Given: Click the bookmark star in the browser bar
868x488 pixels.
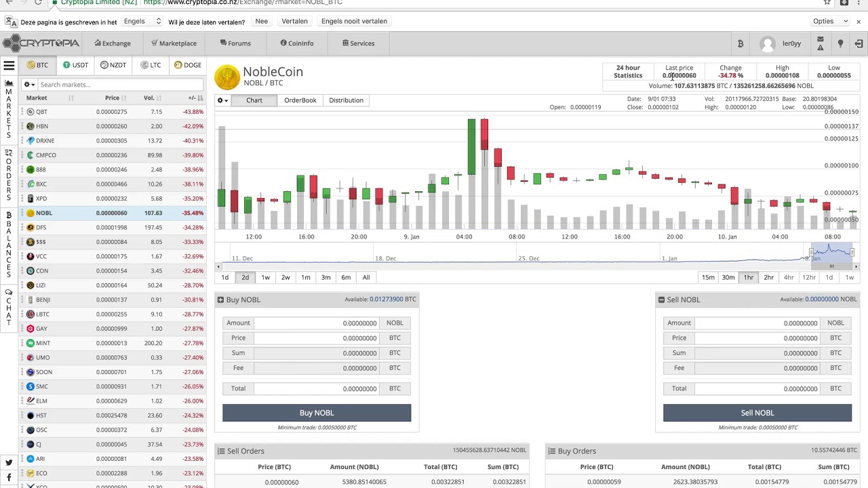Looking at the screenshot, I should pos(827,3).
